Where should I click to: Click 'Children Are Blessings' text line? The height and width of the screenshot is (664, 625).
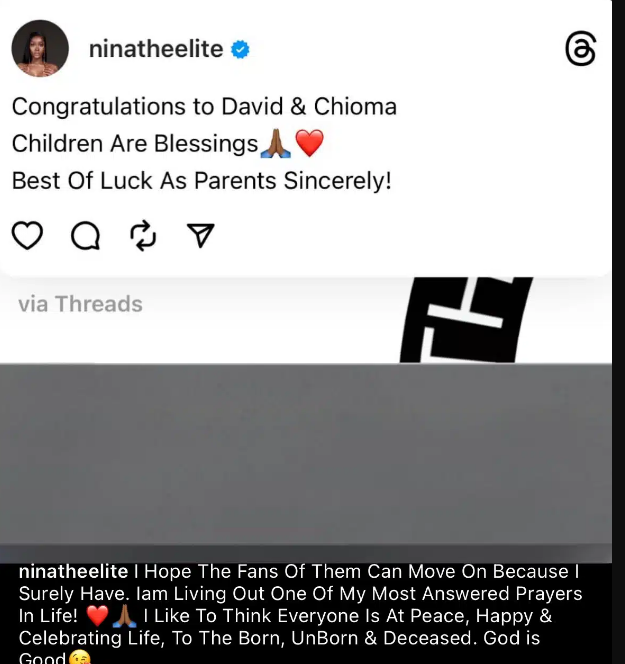pos(135,144)
